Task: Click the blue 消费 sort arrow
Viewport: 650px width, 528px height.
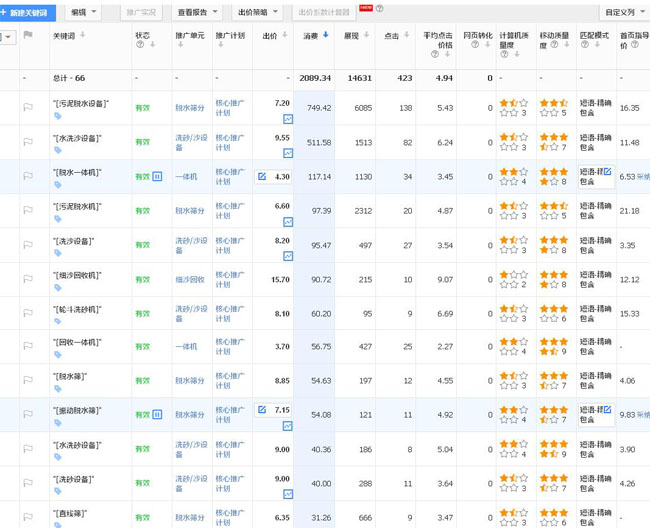Action: pyautogui.click(x=325, y=35)
